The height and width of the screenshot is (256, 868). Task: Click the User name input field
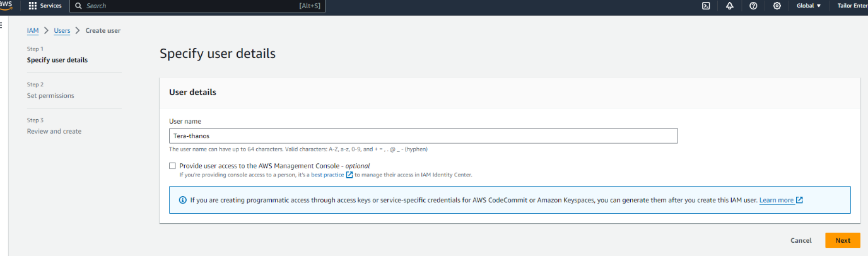[x=423, y=136]
